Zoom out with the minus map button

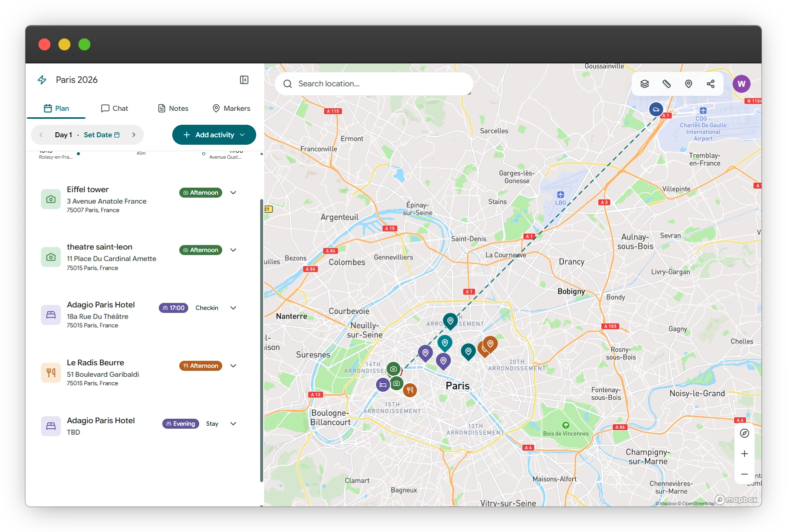tap(745, 474)
